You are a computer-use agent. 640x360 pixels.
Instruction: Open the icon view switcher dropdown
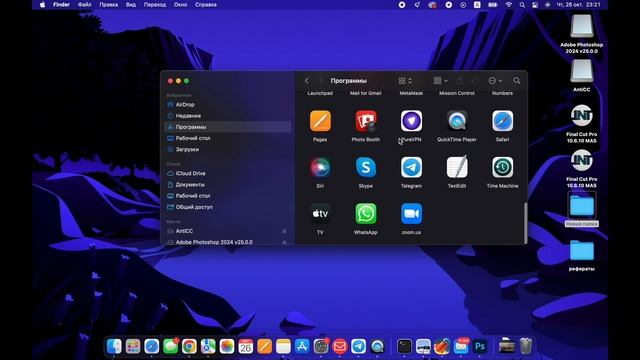click(x=405, y=81)
